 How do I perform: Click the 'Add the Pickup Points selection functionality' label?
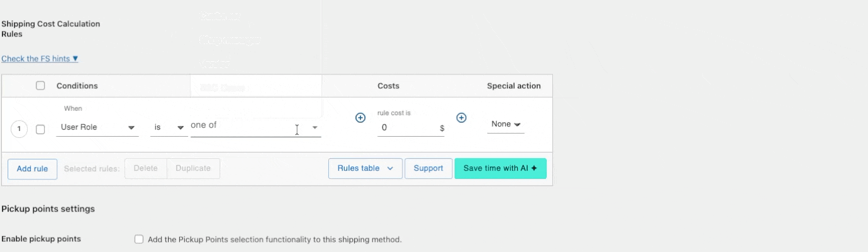point(274,239)
